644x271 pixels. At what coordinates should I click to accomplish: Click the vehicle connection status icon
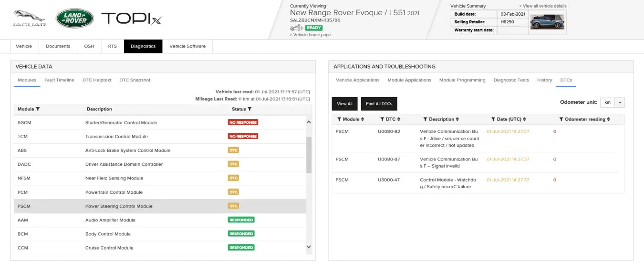(296, 28)
